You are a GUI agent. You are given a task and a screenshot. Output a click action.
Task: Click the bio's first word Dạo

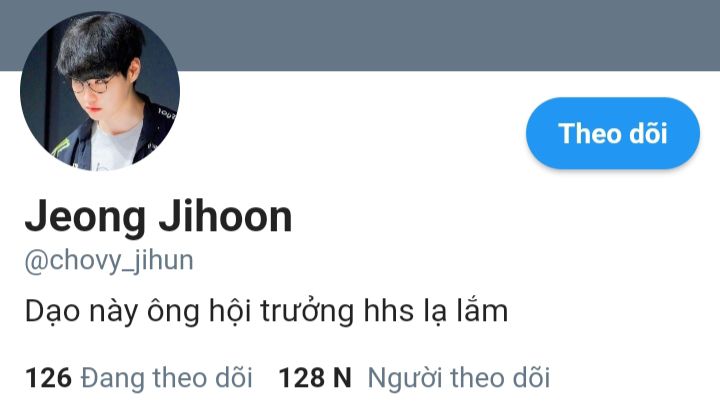pos(53,312)
